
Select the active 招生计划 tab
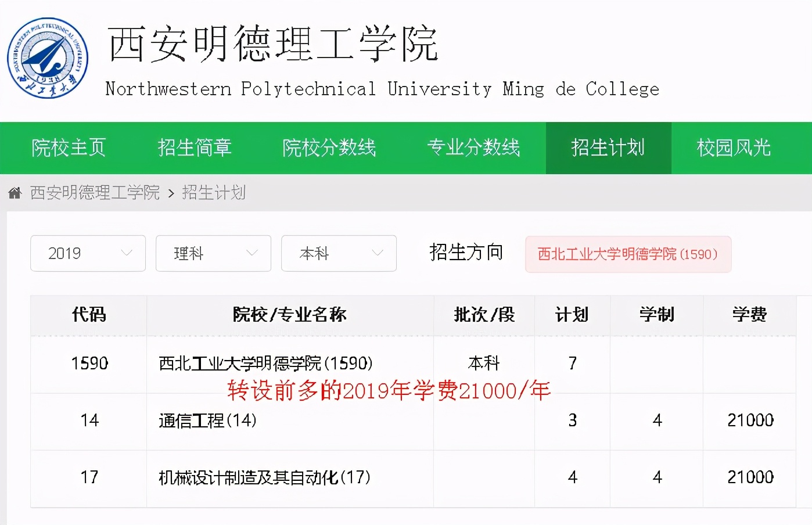click(608, 148)
